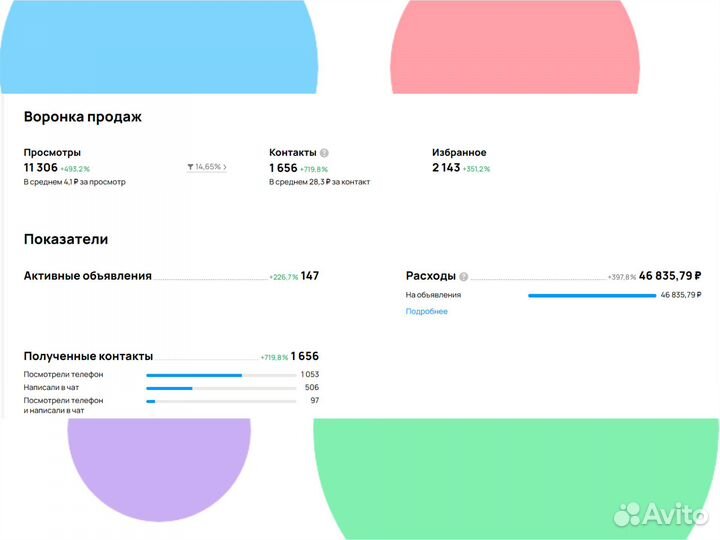Click the help icon beside Расходы

pyautogui.click(x=464, y=276)
